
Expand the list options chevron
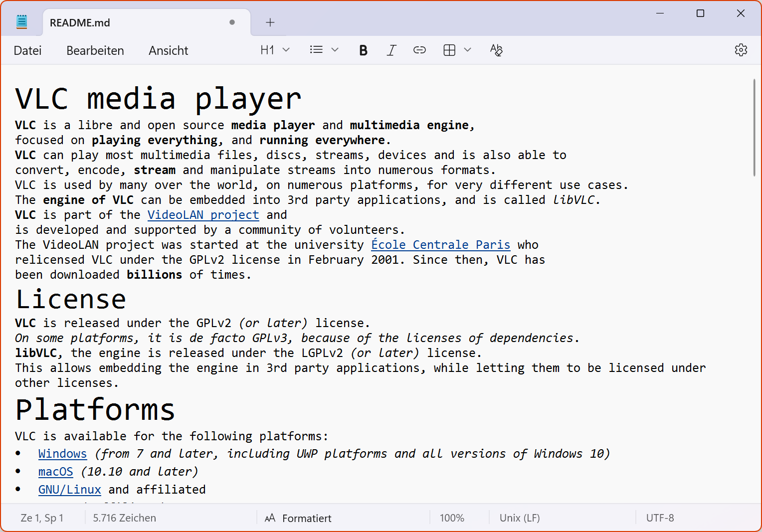pyautogui.click(x=335, y=50)
